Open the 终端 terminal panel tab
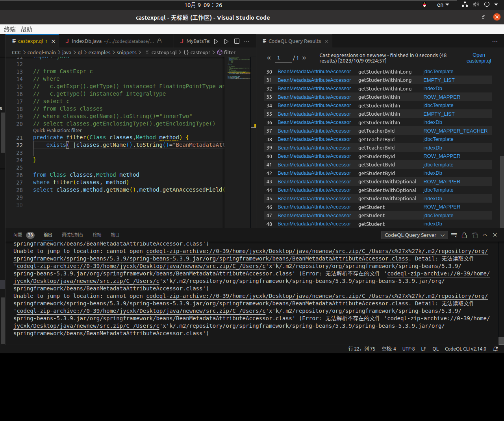This screenshot has width=504, height=421. [x=97, y=235]
